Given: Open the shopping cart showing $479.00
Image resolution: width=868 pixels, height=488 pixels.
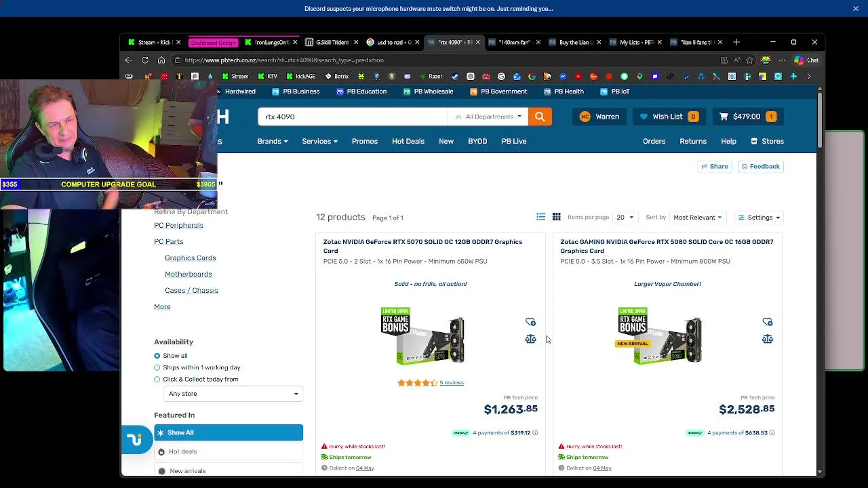Looking at the screenshot, I should [x=748, y=117].
